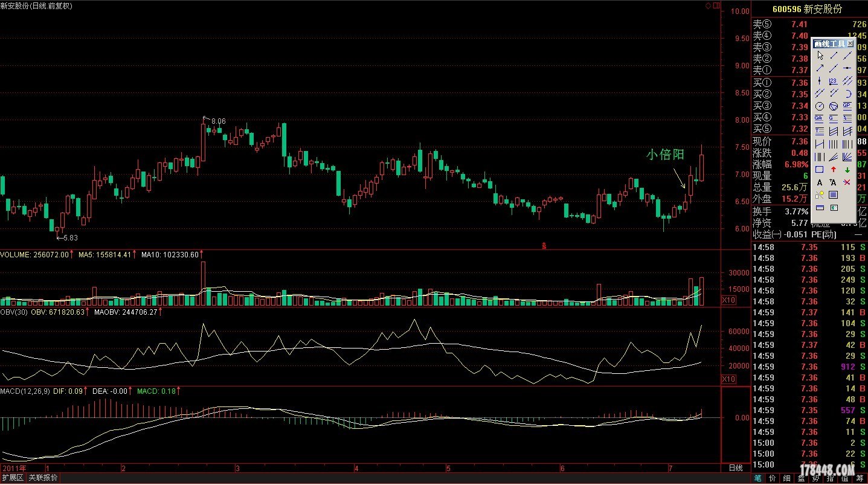Select the fan angle lines tool
Image resolution: width=868 pixels, height=485 pixels.
click(x=834, y=156)
